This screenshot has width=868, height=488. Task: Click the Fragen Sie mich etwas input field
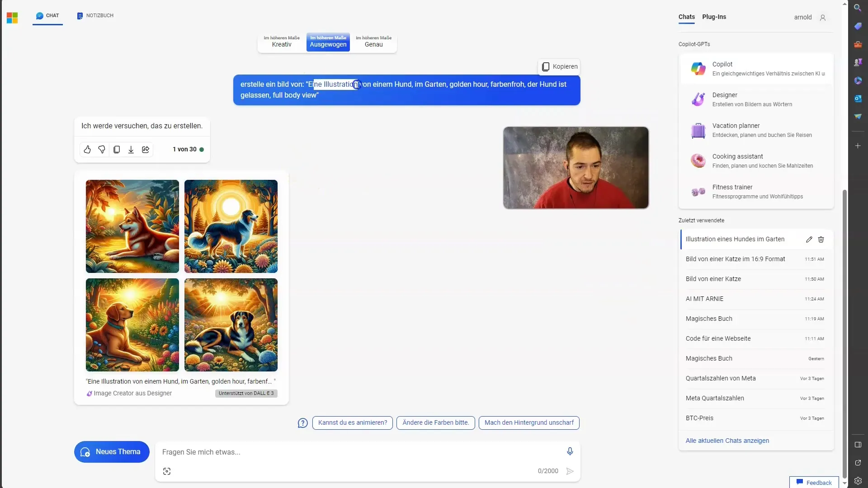(363, 452)
